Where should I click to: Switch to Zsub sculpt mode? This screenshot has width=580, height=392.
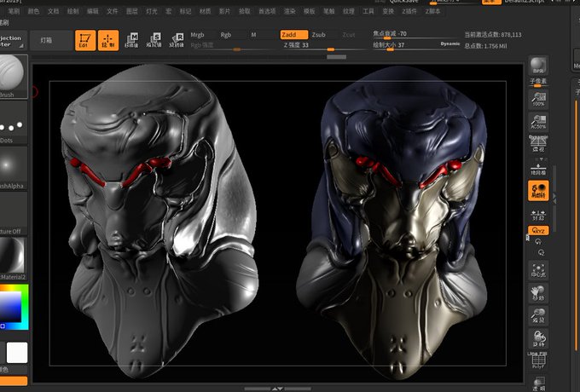pyautogui.click(x=318, y=35)
